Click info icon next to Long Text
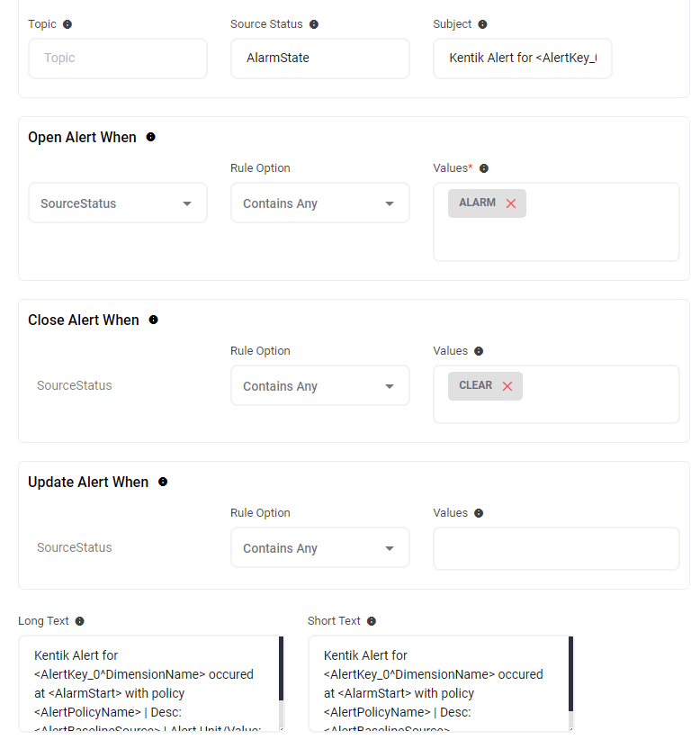Image resolution: width=700 pixels, height=749 pixels. 80,621
